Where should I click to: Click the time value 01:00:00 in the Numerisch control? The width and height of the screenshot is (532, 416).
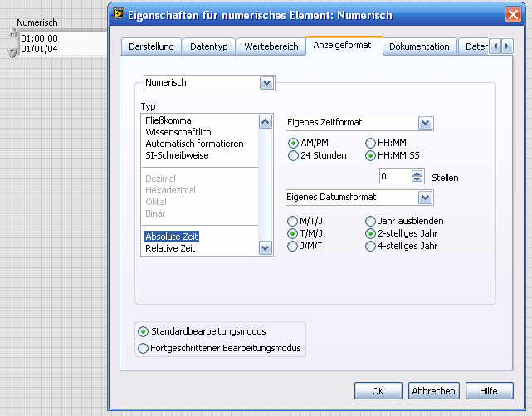coord(39,38)
